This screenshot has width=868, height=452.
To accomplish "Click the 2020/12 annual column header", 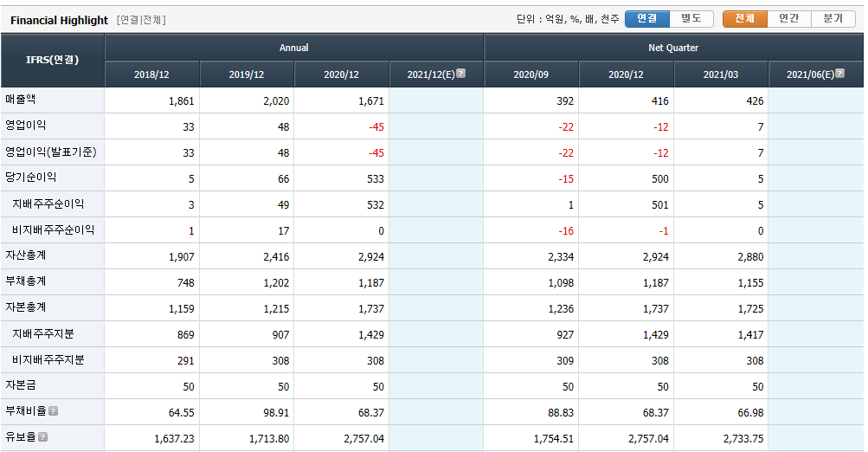I will coord(342,74).
